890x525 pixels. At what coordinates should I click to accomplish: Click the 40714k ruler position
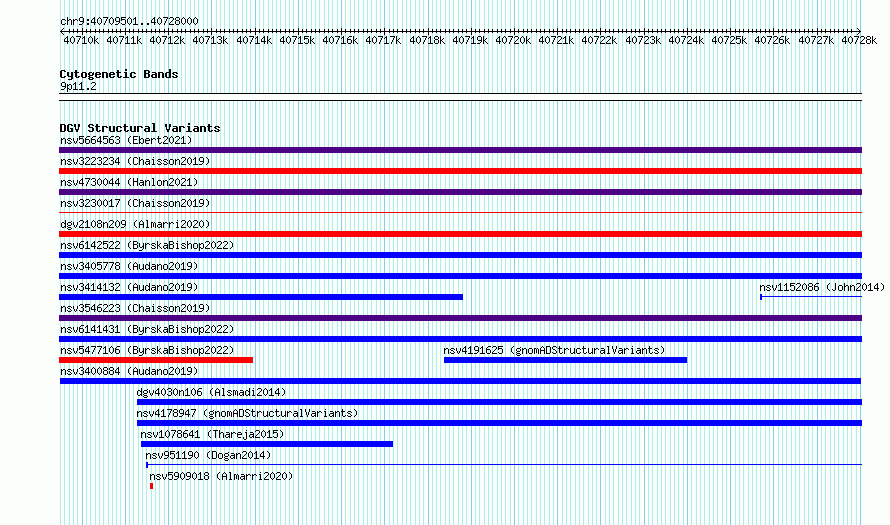[254, 40]
